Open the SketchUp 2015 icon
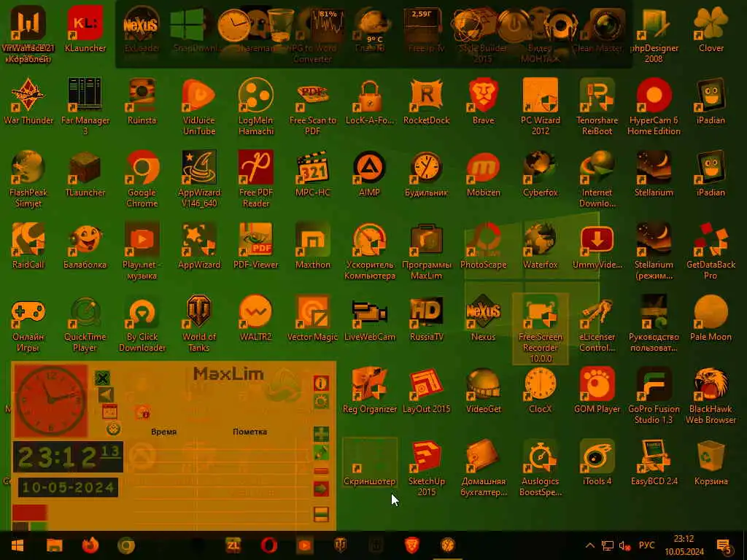 click(x=426, y=467)
